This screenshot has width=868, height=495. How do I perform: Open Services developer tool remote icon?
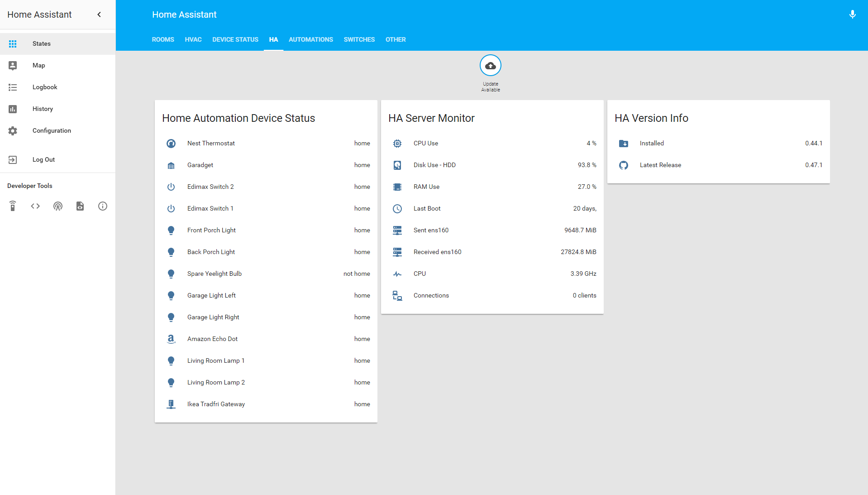click(13, 207)
